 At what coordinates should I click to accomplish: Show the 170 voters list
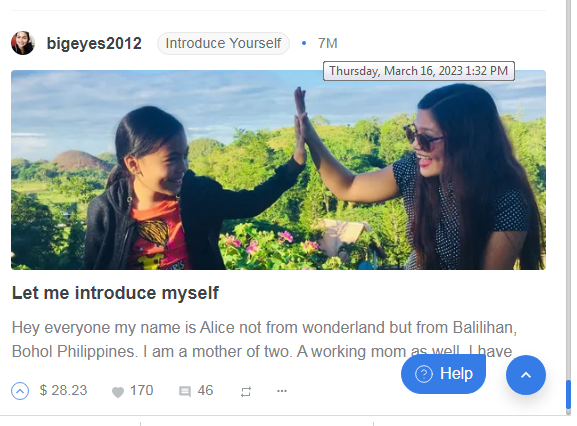pos(141,391)
